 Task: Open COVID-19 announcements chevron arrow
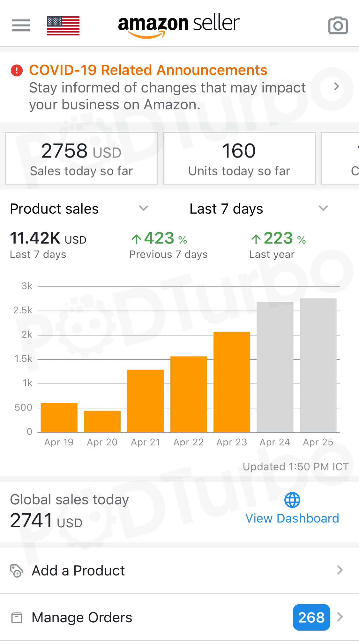tap(336, 86)
